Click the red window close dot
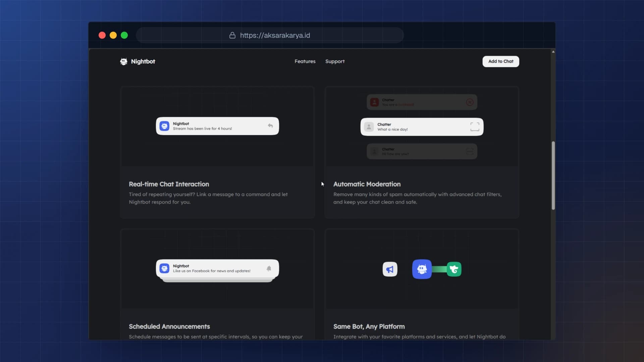644x362 pixels. pyautogui.click(x=102, y=35)
